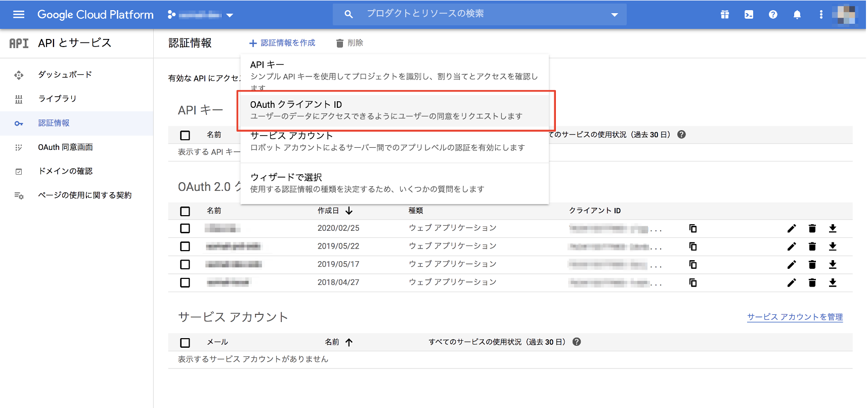Click the OAuth consent screen sidebar icon
Image resolution: width=868 pixels, height=408 pixels.
(x=19, y=147)
